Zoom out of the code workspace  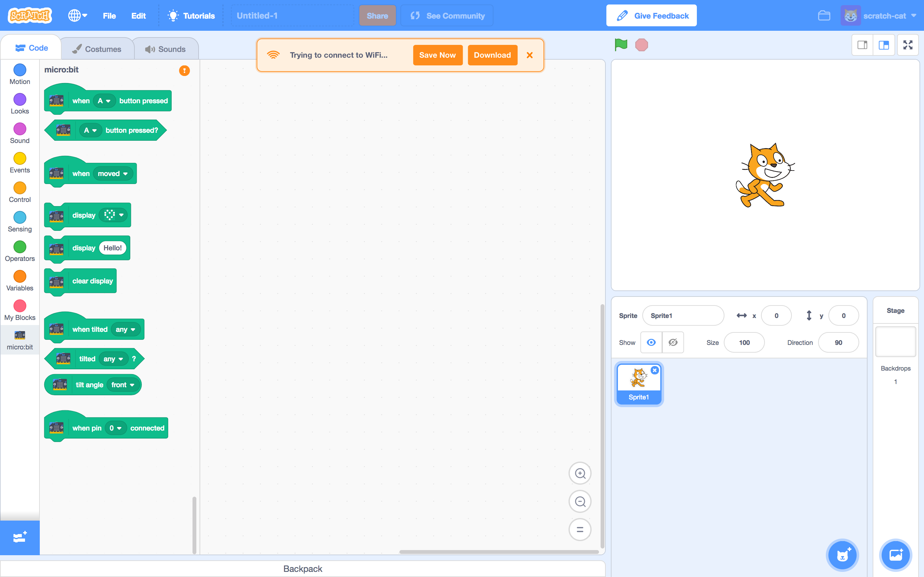point(580,501)
